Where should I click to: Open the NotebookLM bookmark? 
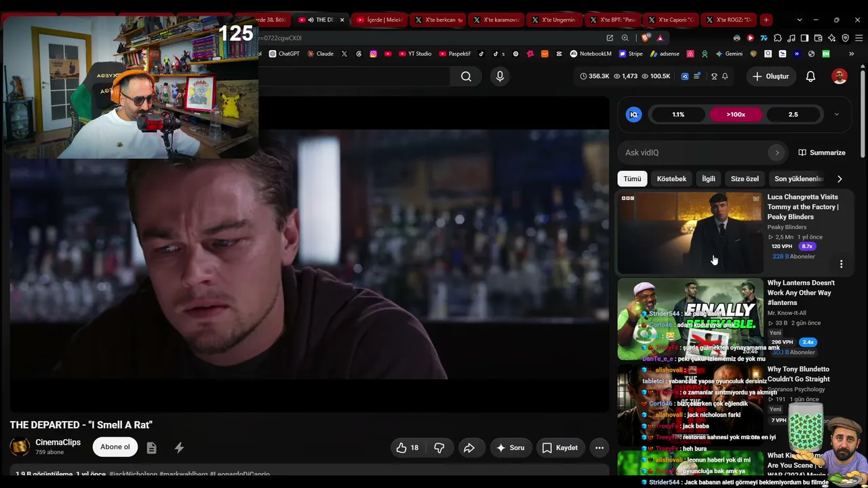click(x=591, y=54)
